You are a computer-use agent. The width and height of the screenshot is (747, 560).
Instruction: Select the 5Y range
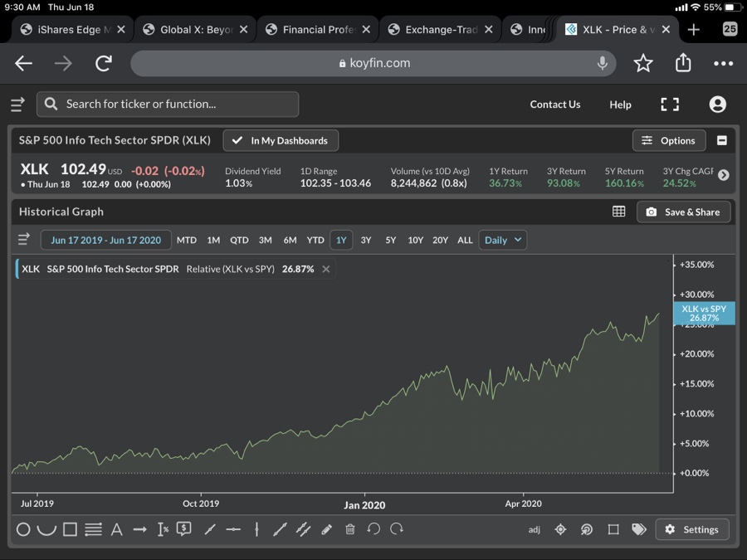(x=391, y=240)
